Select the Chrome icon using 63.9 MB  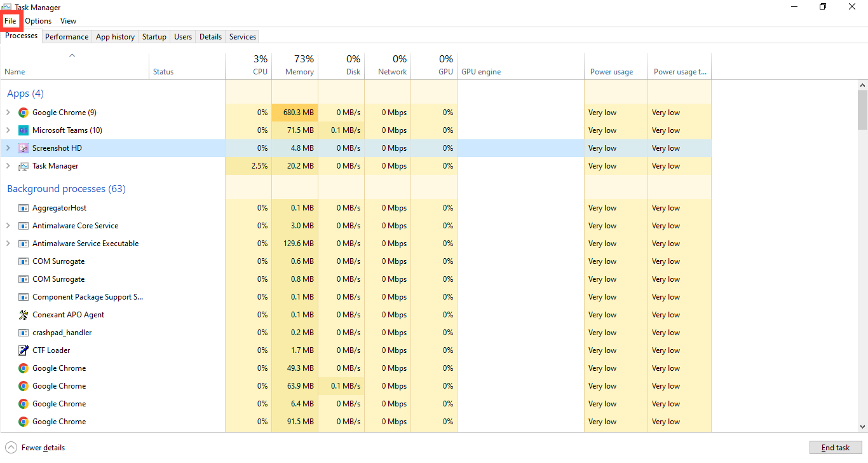24,386
